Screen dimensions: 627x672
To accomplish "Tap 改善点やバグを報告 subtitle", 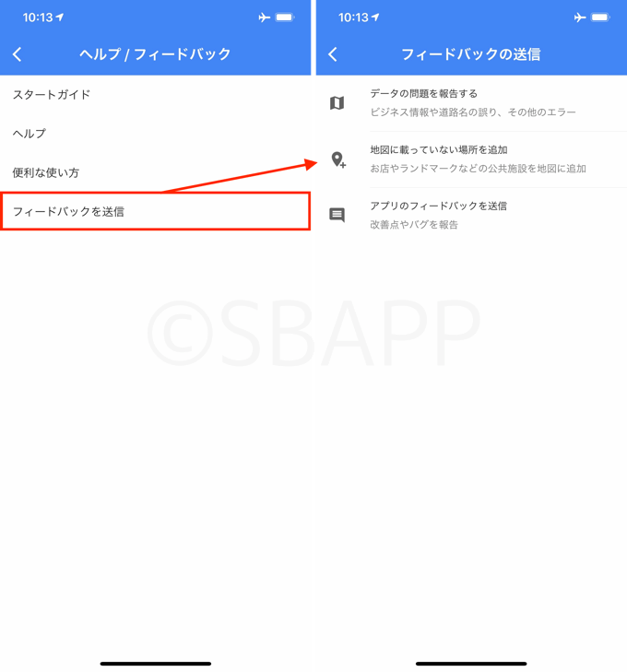I will tap(414, 225).
